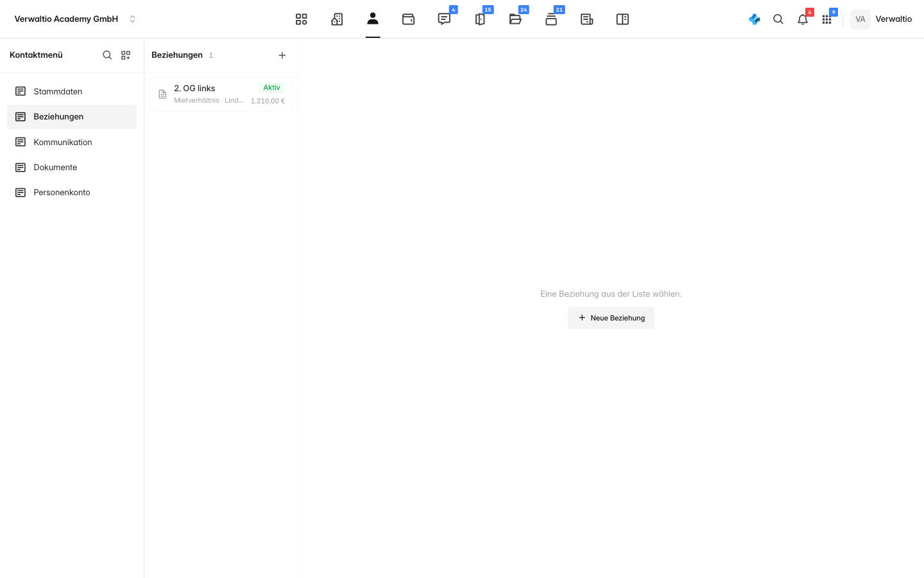Open the Verwaltio user account menu
The width and height of the screenshot is (924, 578).
click(881, 19)
